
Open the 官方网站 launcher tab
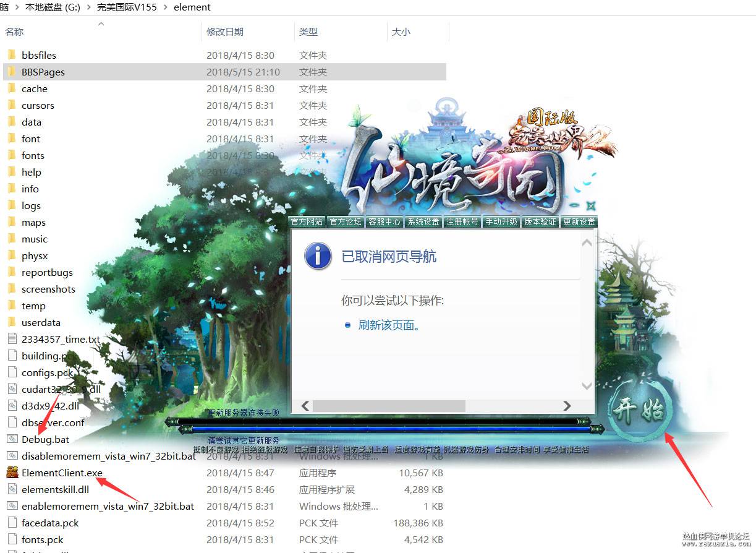coord(307,221)
